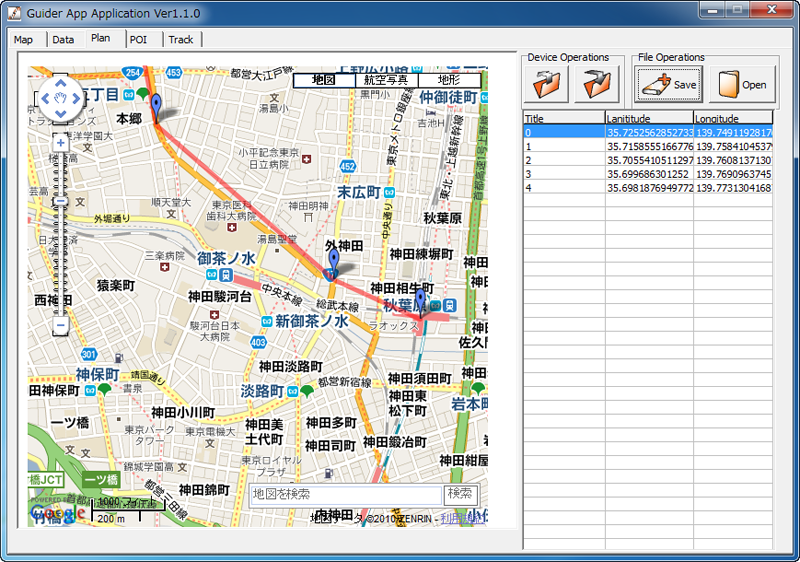Open a saved plan file
The width and height of the screenshot is (800, 562).
[x=742, y=84]
